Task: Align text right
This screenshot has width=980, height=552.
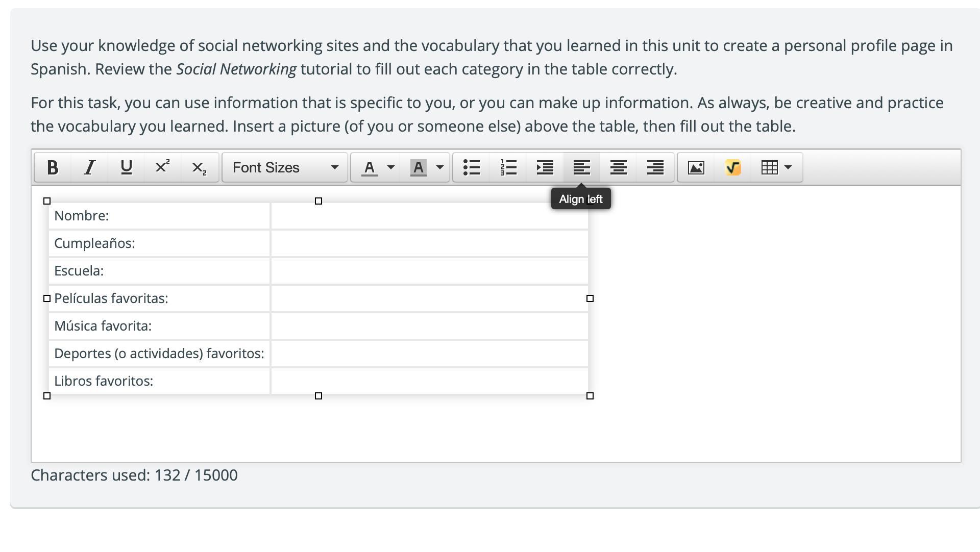Action: [655, 168]
